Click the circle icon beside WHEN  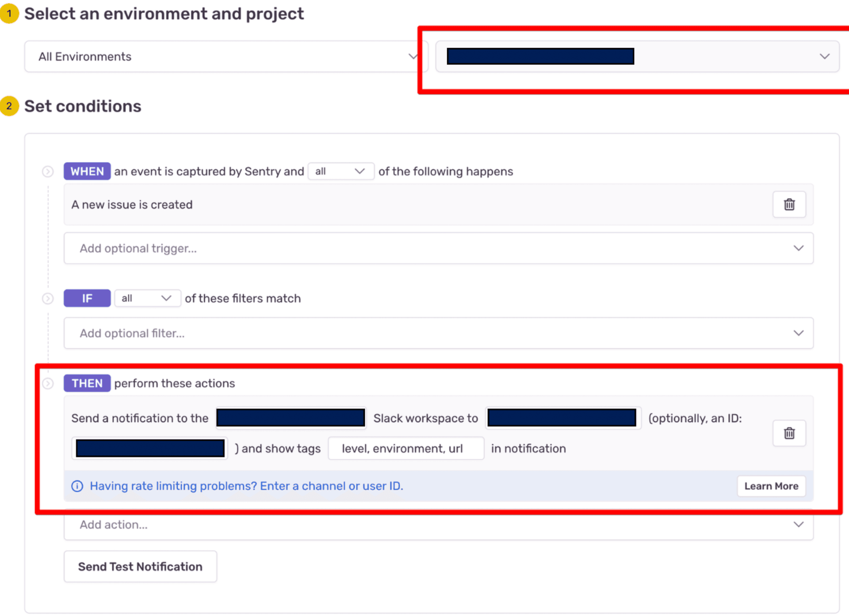click(x=48, y=171)
